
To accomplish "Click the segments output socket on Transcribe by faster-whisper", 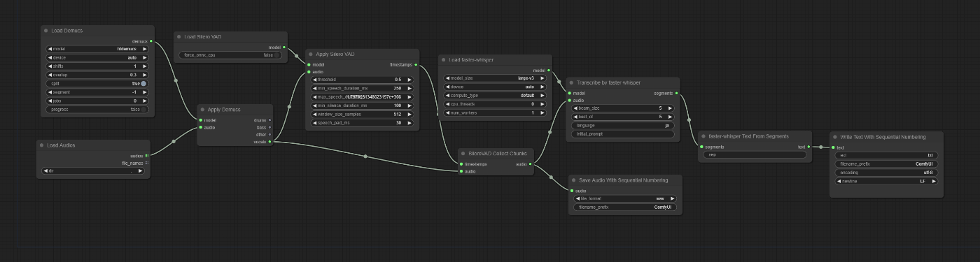I will click(x=678, y=93).
